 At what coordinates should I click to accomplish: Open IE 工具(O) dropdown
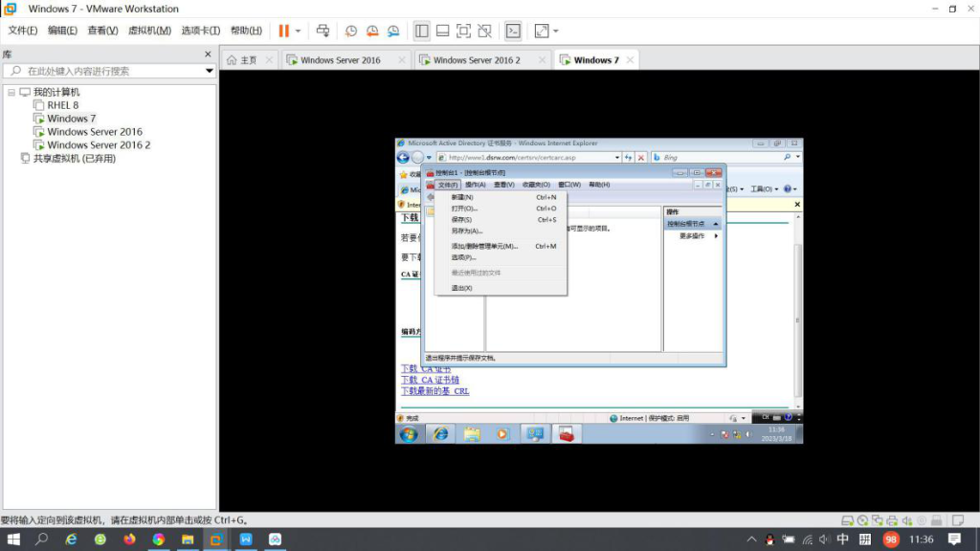tap(764, 189)
